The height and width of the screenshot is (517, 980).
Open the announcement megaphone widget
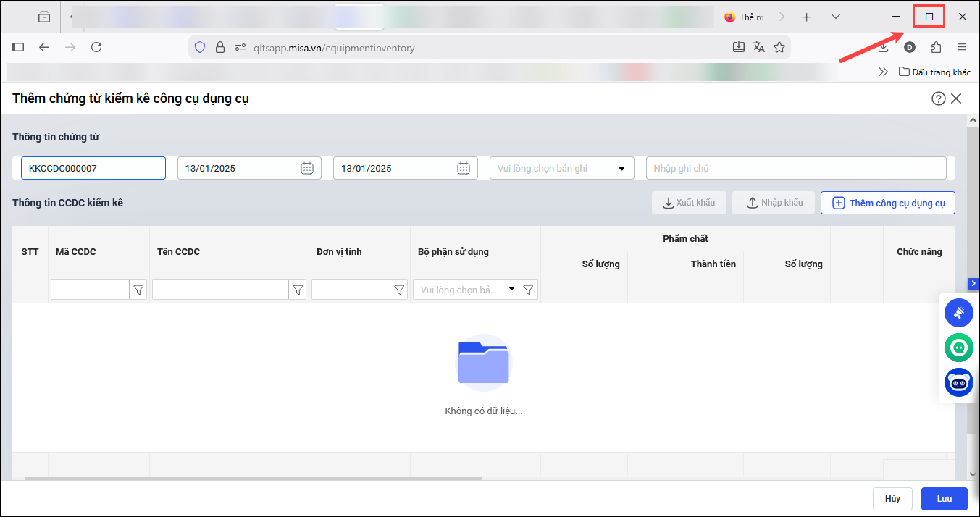[959, 313]
